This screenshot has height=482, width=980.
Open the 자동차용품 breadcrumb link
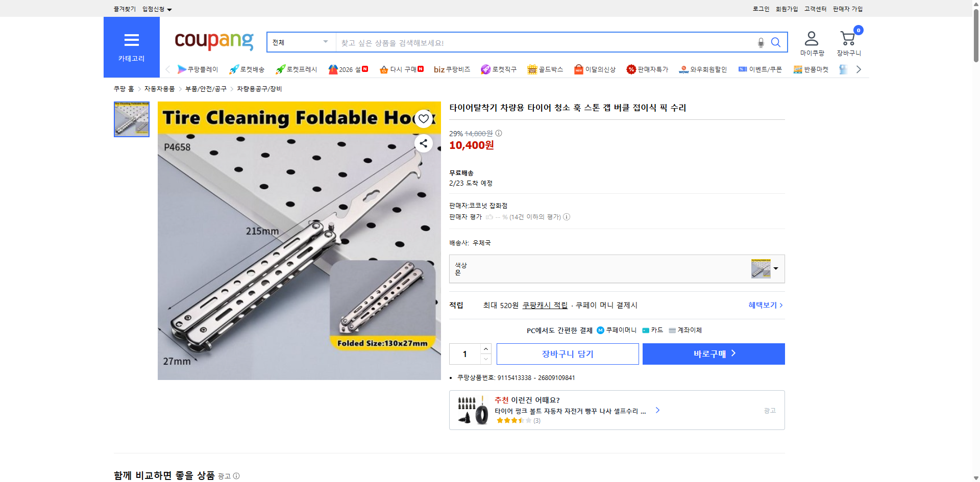[x=159, y=88]
